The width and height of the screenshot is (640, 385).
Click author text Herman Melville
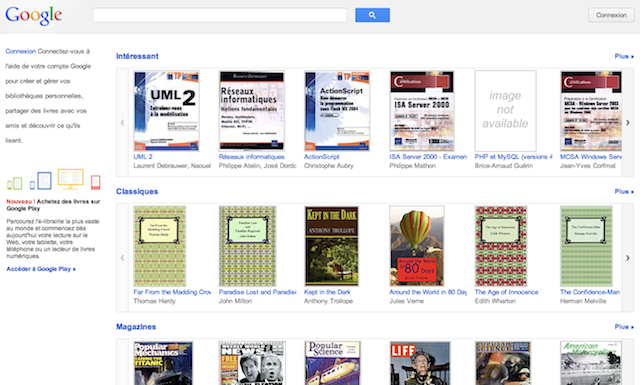tap(583, 301)
